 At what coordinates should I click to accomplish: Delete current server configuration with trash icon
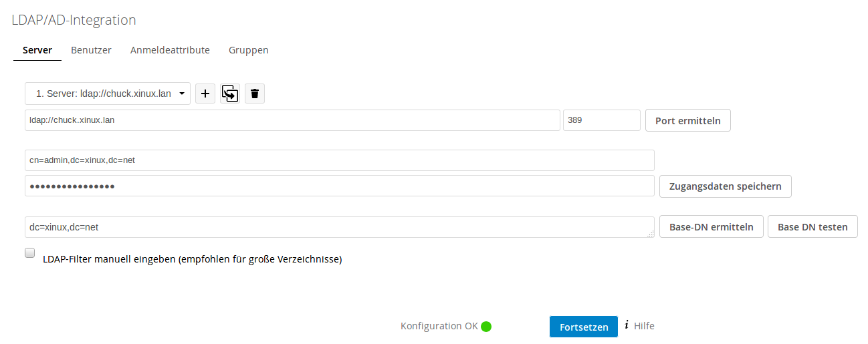255,94
